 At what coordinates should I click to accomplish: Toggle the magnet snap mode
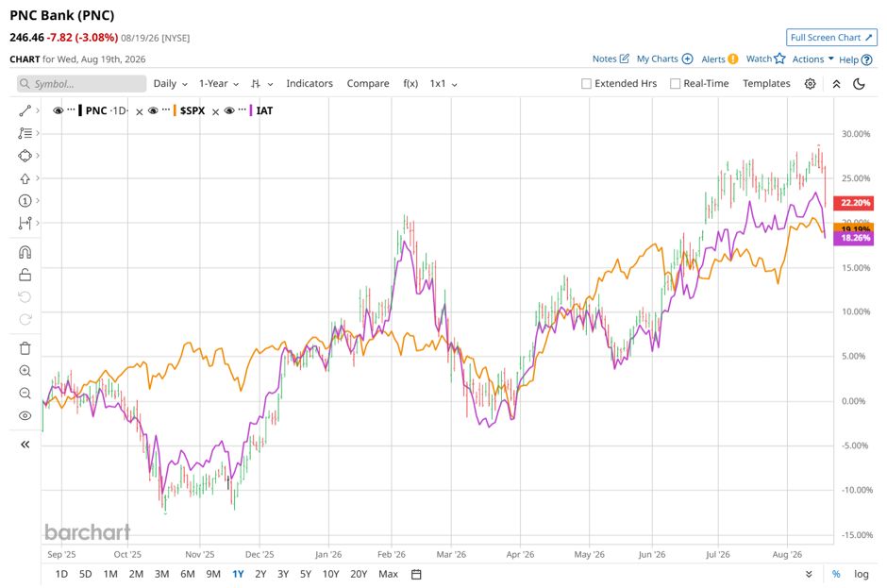(25, 252)
